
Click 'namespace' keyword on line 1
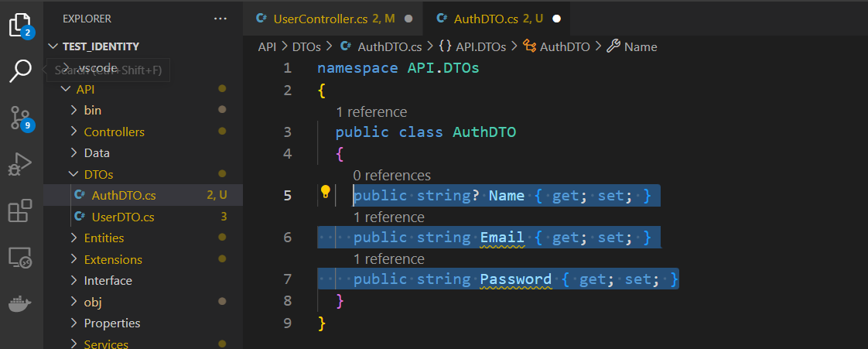pyautogui.click(x=357, y=69)
